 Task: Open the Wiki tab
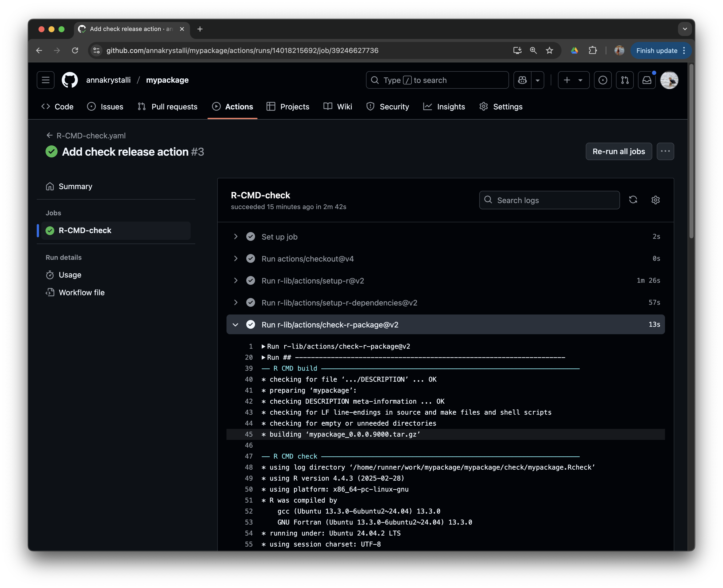[337, 107]
